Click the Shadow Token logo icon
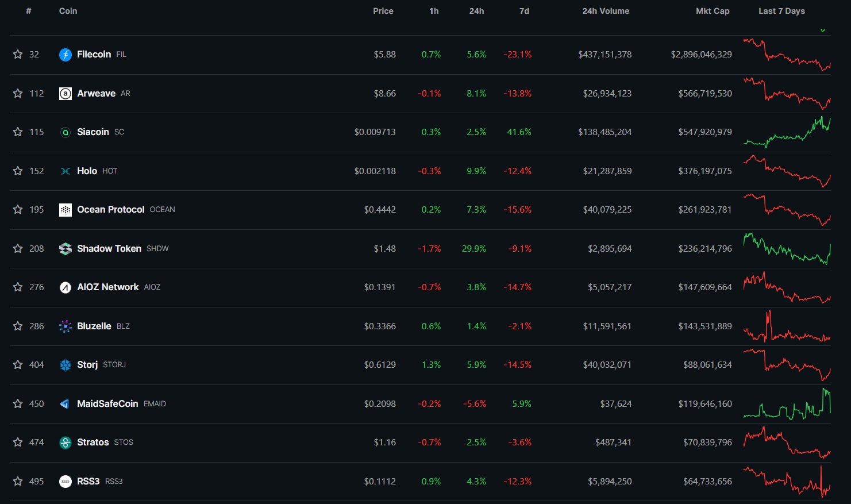 coord(66,249)
